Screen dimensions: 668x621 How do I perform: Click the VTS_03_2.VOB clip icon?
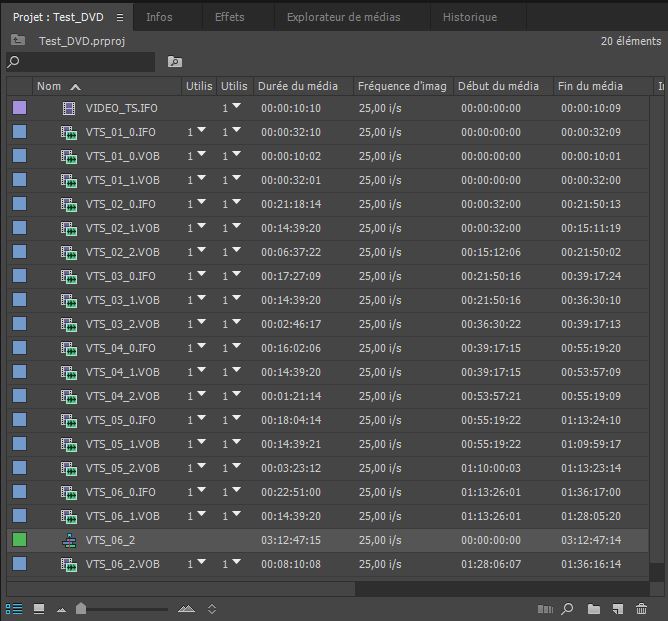(69, 325)
